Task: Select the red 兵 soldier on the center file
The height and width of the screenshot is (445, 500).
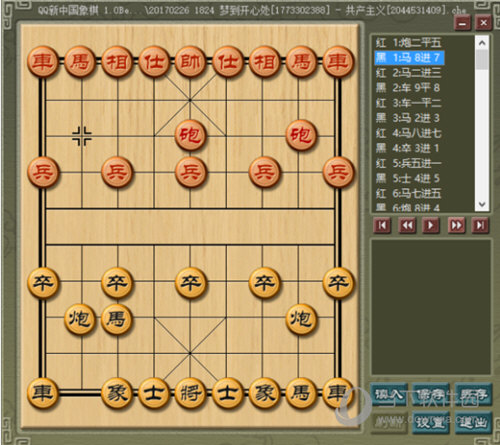Action: click(191, 172)
